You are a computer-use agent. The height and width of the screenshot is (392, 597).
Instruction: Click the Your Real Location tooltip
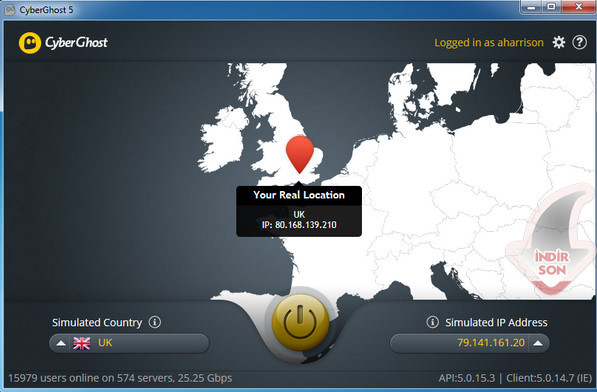coord(299,211)
